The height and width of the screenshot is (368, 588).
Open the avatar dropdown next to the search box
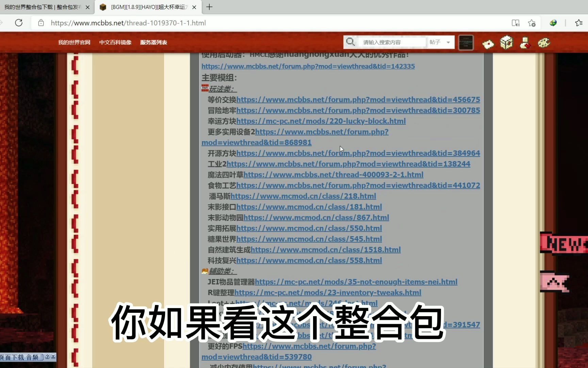click(x=465, y=42)
